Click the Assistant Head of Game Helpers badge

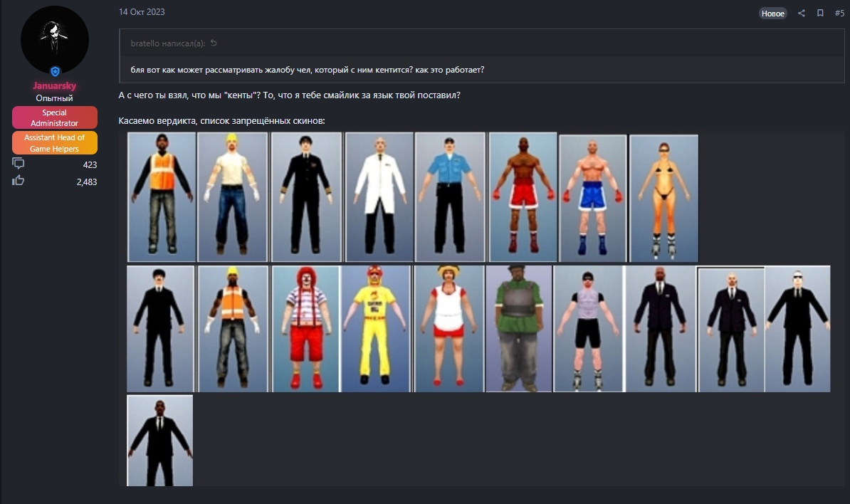55,143
